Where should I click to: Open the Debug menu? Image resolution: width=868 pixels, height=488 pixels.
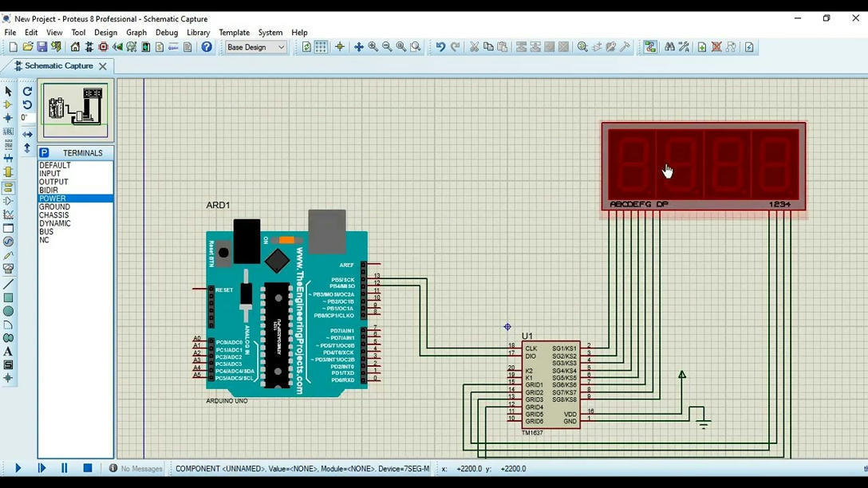point(167,33)
